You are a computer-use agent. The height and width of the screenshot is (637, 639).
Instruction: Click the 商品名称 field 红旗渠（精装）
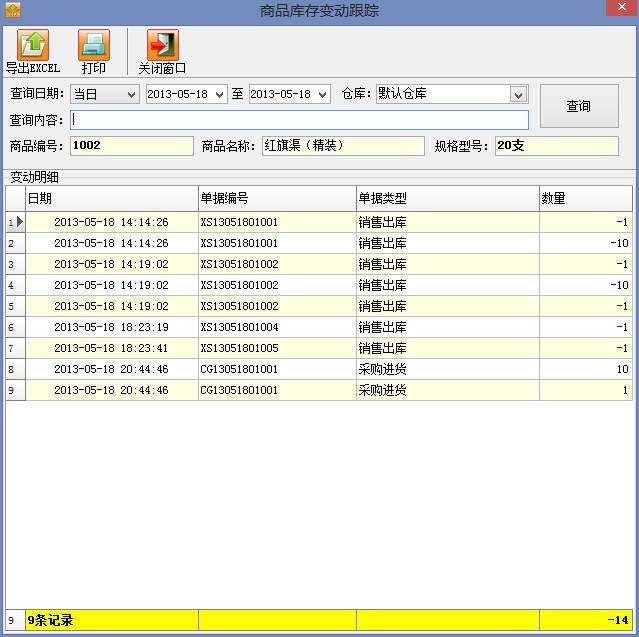coord(343,145)
